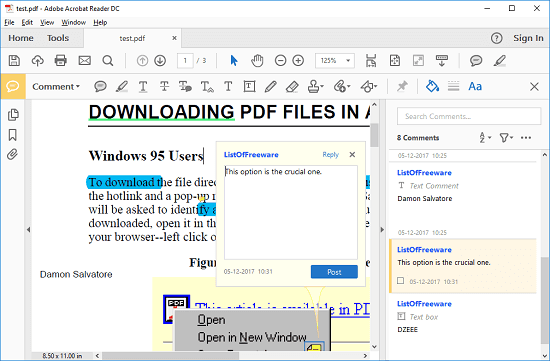Viewport: 550px width, 361px height.
Task: Select the add text box tool
Action: click(x=249, y=86)
